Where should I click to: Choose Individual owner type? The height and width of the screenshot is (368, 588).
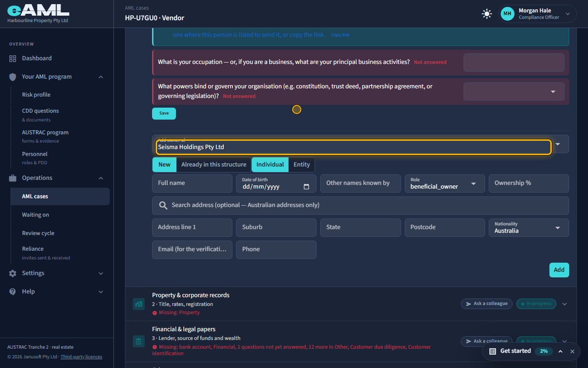point(270,165)
